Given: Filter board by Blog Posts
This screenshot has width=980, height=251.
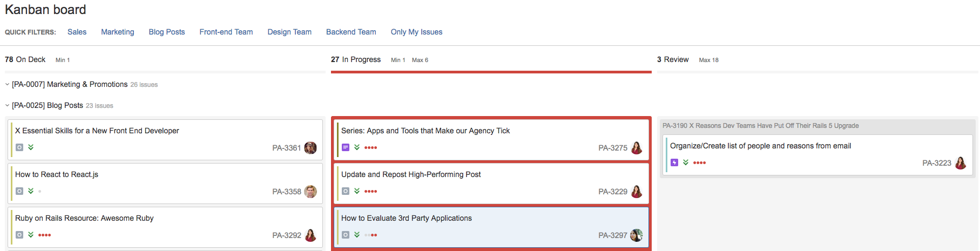Looking at the screenshot, I should coord(167,32).
